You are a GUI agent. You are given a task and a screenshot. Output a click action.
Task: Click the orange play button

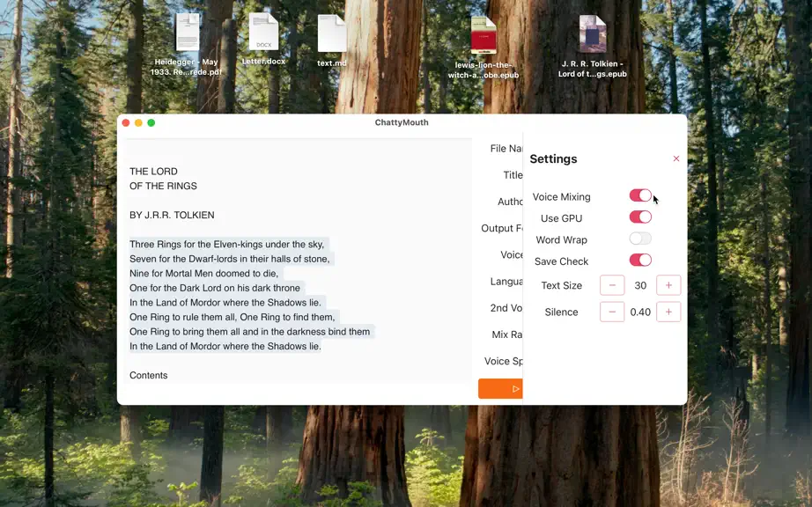click(x=500, y=388)
